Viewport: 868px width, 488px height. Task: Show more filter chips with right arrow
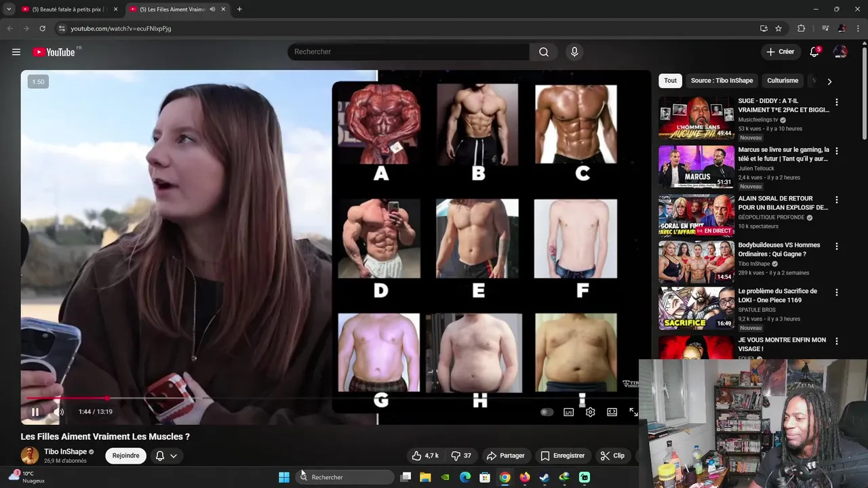829,81
